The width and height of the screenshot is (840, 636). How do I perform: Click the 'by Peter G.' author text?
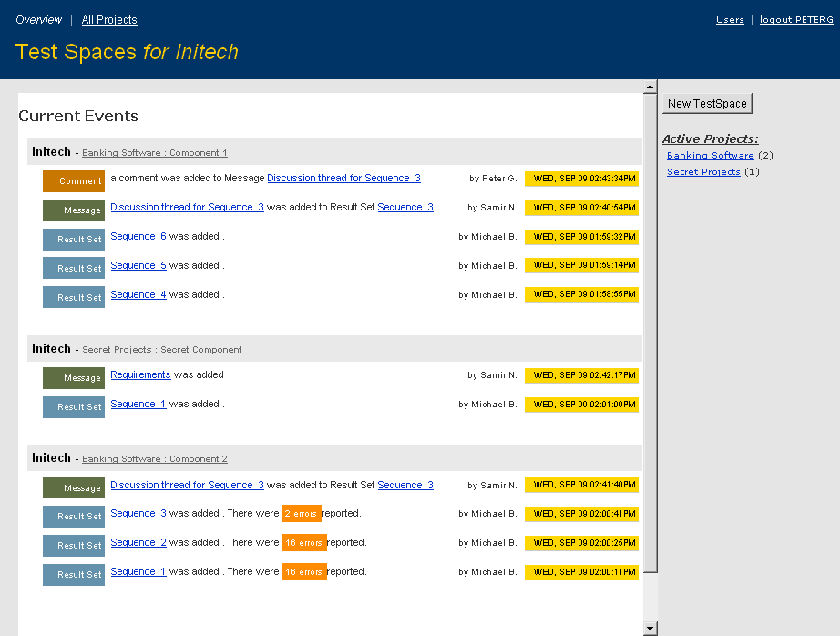point(493,179)
